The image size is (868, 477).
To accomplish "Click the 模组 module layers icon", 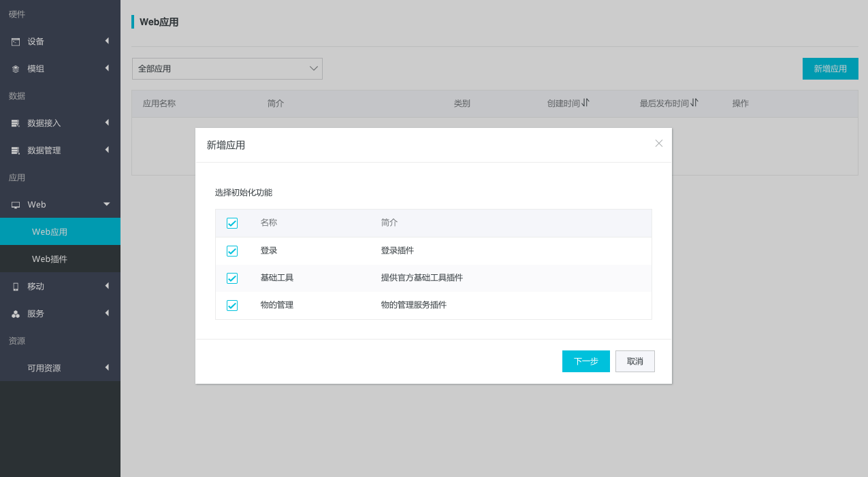I will click(x=16, y=69).
